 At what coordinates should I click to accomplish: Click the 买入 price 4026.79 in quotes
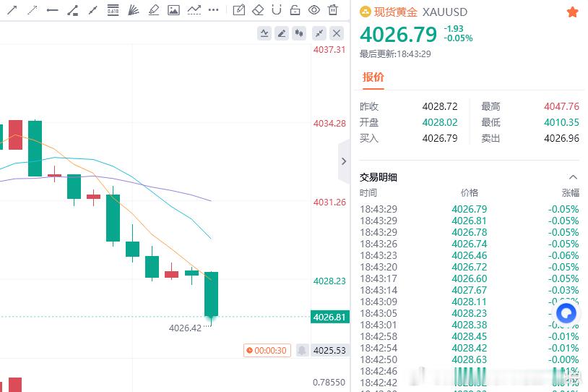pos(440,139)
